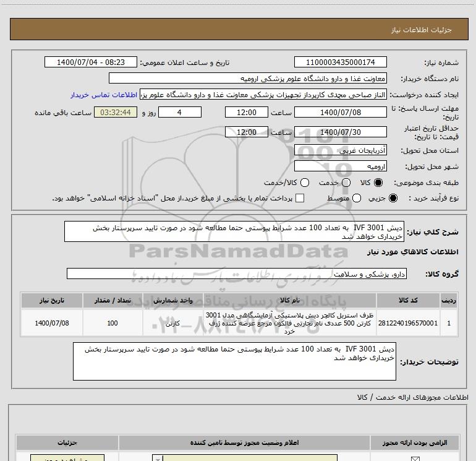Click the ردیف column header
Viewport: 476px width, 461px height.
pyautogui.click(x=449, y=300)
